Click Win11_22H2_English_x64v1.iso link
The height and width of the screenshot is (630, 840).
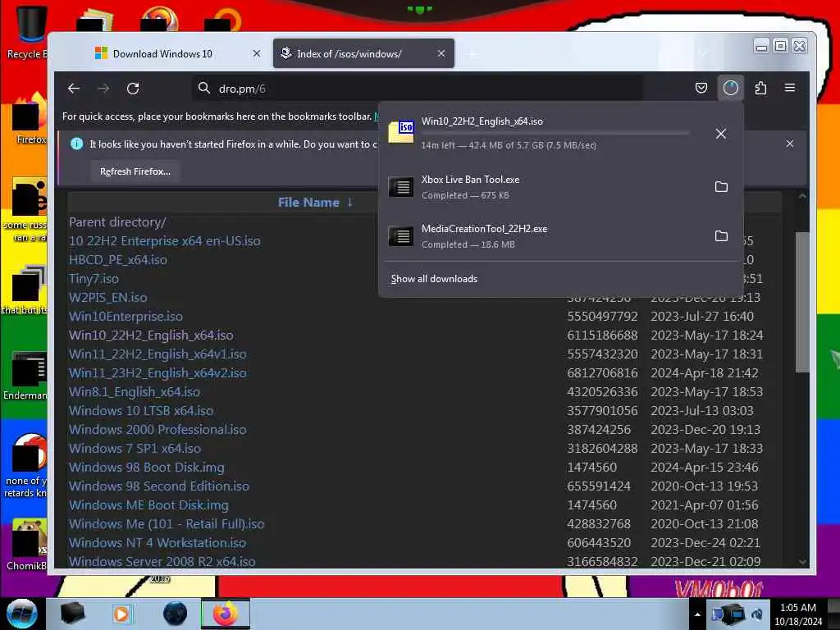(157, 354)
